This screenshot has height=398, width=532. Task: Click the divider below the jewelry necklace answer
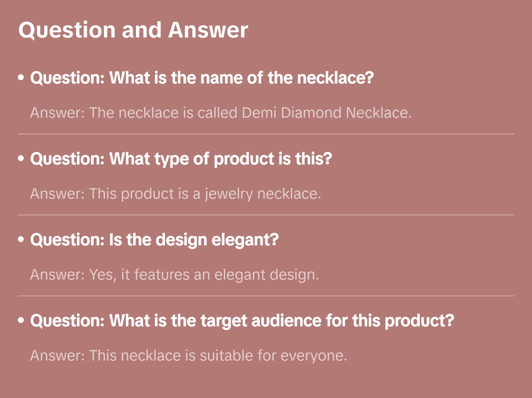pyautogui.click(x=266, y=215)
